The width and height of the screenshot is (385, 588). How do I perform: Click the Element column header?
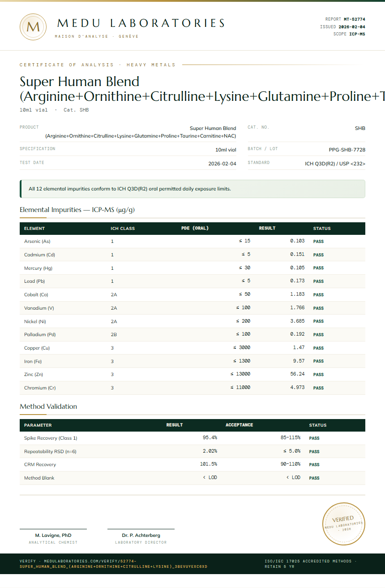34,229
